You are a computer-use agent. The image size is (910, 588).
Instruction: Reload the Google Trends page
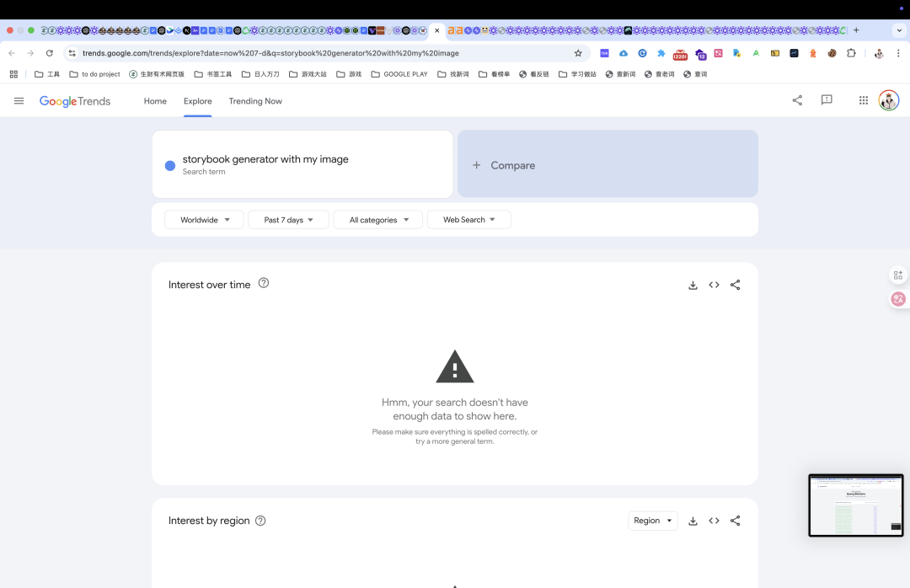coord(50,53)
